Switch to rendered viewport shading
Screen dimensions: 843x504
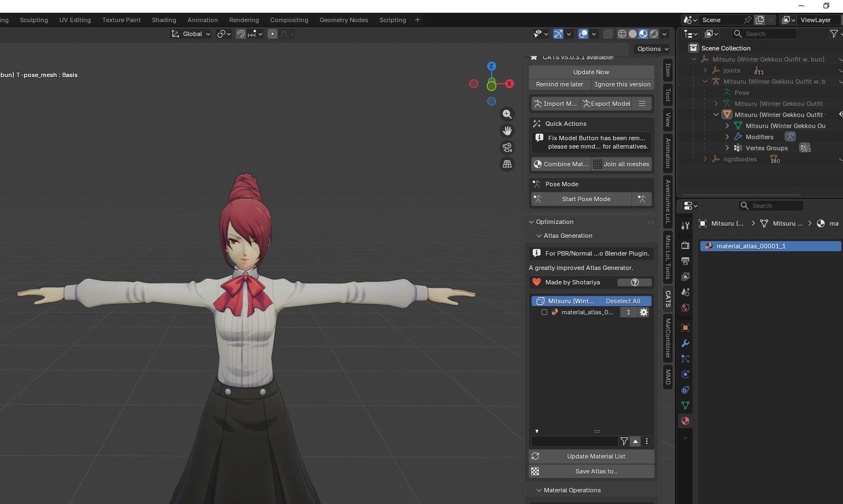[654, 34]
